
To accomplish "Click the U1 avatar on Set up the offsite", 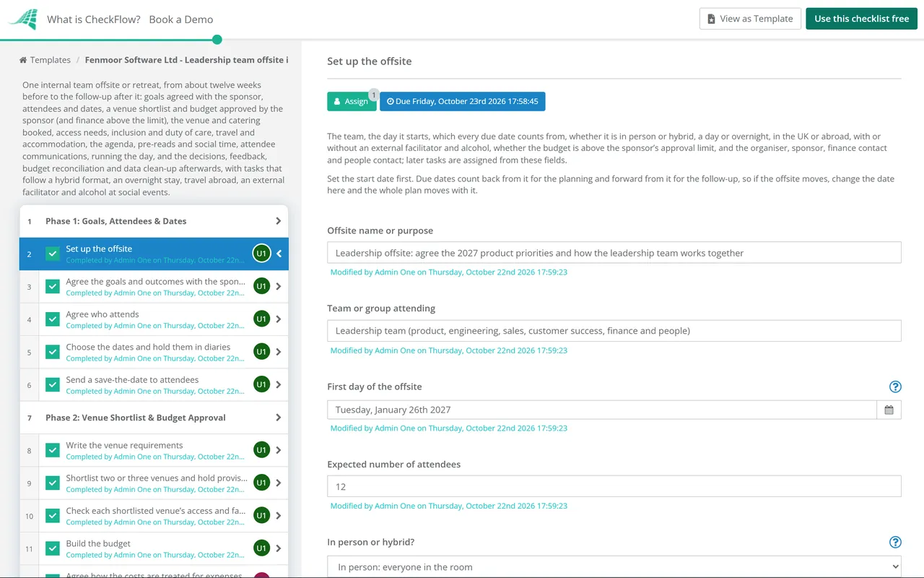I will pos(261,254).
